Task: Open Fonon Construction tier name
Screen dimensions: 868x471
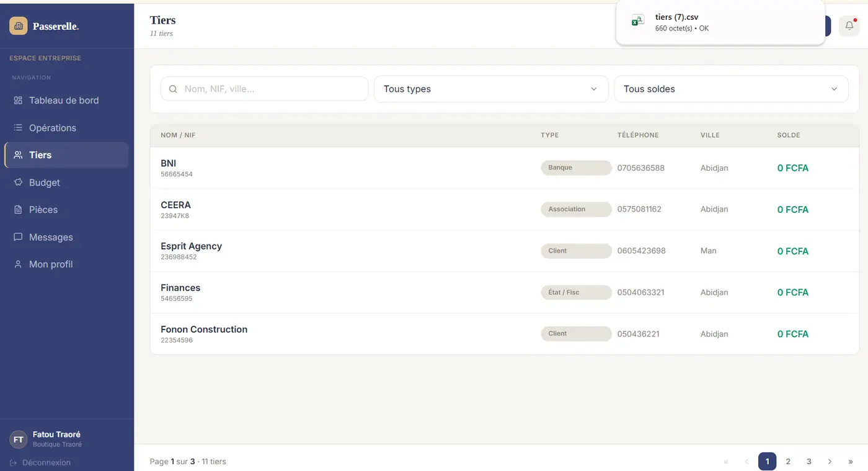Action: tap(204, 330)
